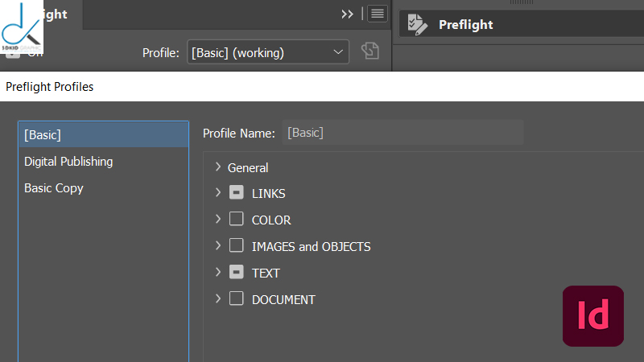Image resolution: width=644 pixels, height=362 pixels.
Task: Enable the IMAGES and OBJECTS checkbox
Action: (x=237, y=246)
